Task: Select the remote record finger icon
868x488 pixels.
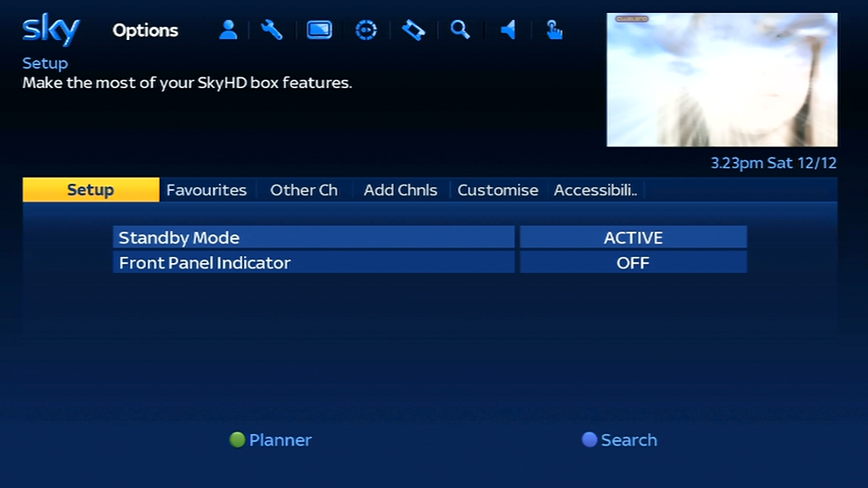Action: pos(555,30)
